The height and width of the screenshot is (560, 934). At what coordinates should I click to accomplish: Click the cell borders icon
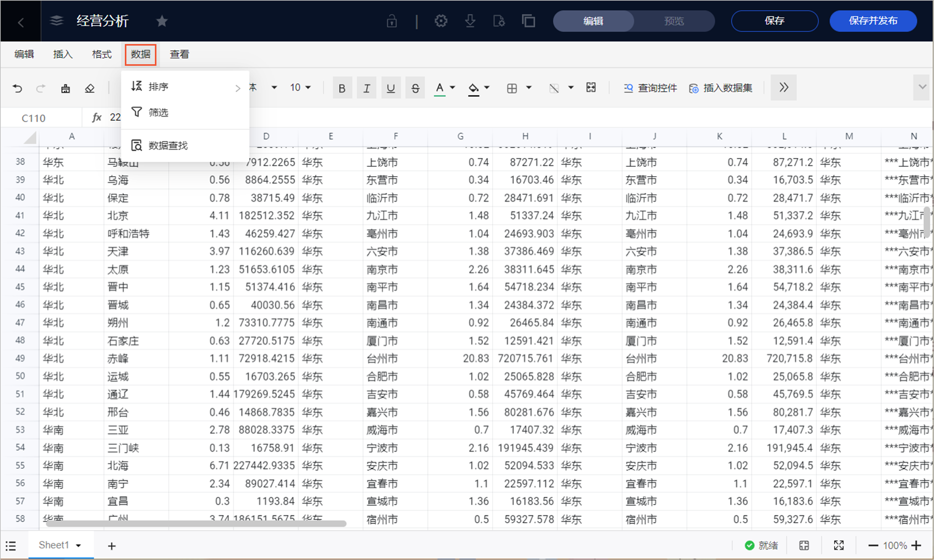[x=512, y=88]
